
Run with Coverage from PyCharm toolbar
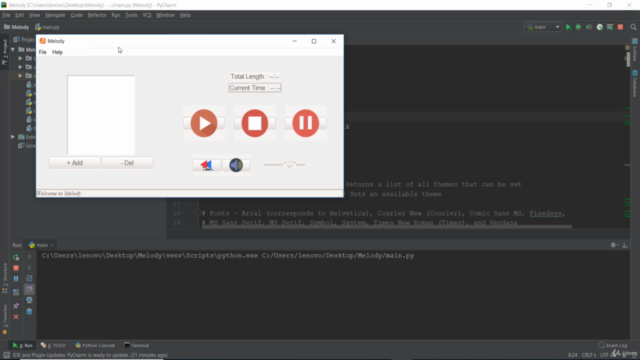589,27
